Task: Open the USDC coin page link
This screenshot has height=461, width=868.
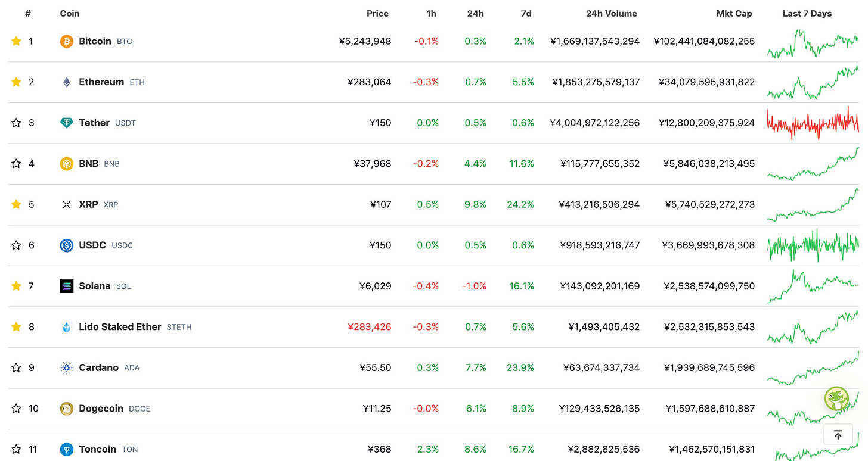Action: 106,245
